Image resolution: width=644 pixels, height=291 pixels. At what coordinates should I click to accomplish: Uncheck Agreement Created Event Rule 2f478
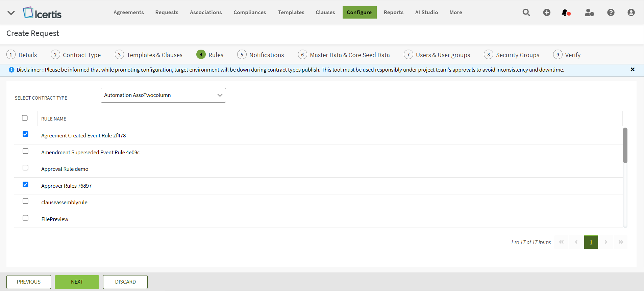click(25, 134)
